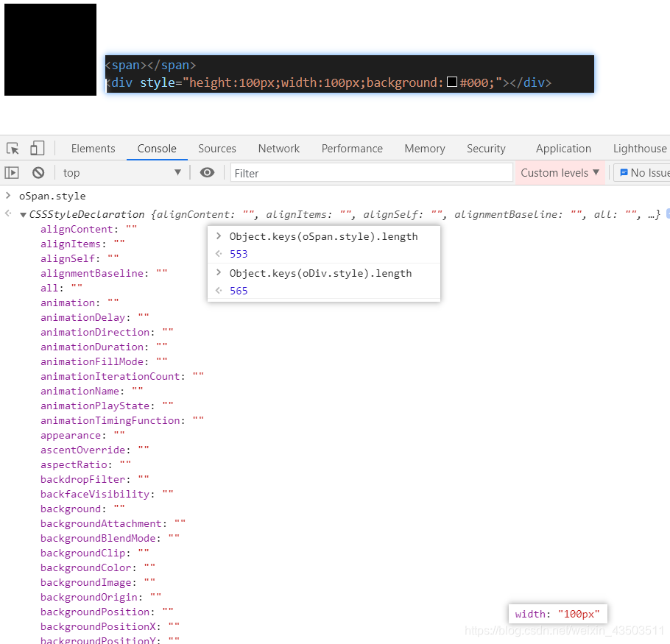Select the alignItems property row
The image size is (670, 644).
tap(82, 244)
